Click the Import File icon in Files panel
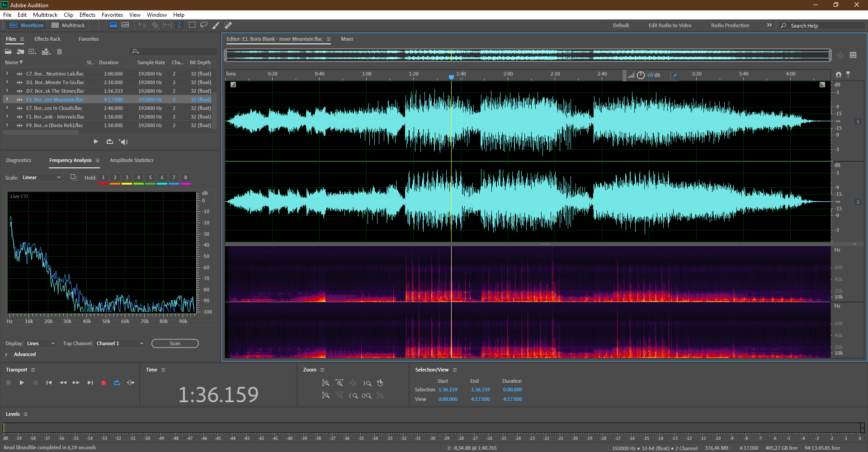868x452 pixels. [x=20, y=52]
